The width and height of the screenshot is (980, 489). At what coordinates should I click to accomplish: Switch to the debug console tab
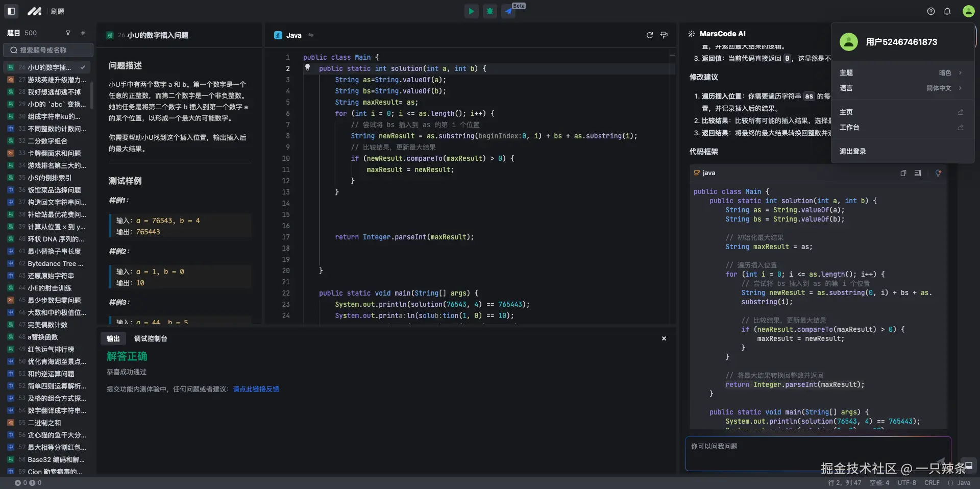[x=151, y=338]
